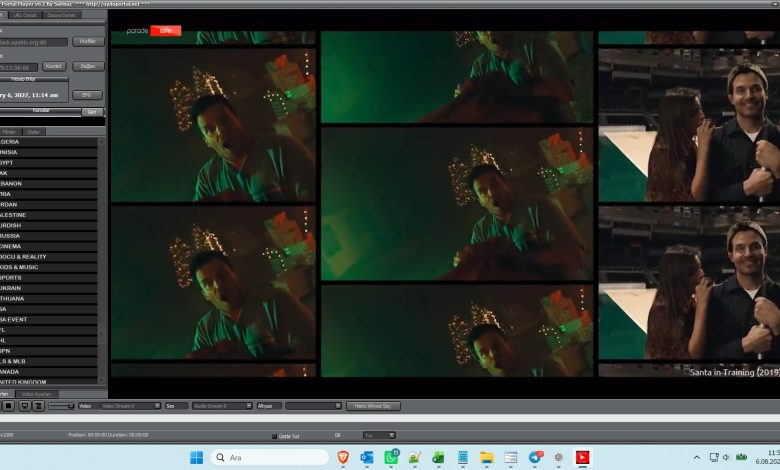Image resolution: width=780 pixels, height=470 pixels.
Task: Click the playback seek progress bar
Action: point(390,419)
